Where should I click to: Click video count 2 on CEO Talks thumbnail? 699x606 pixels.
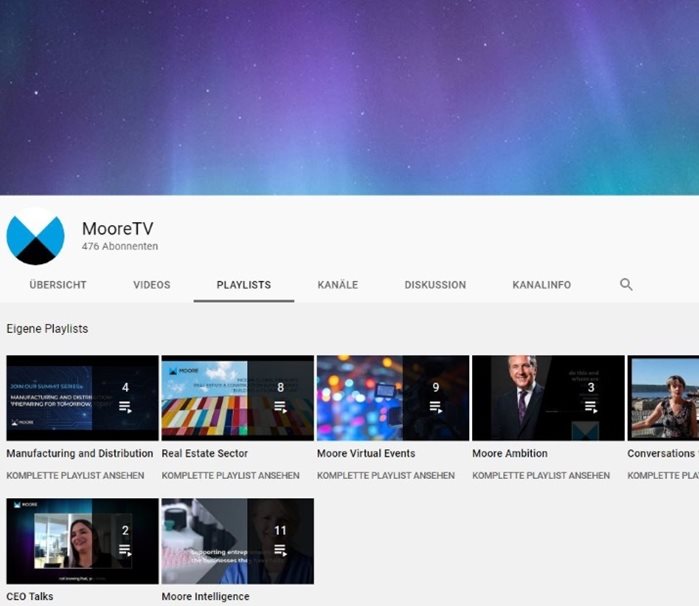pyautogui.click(x=125, y=530)
